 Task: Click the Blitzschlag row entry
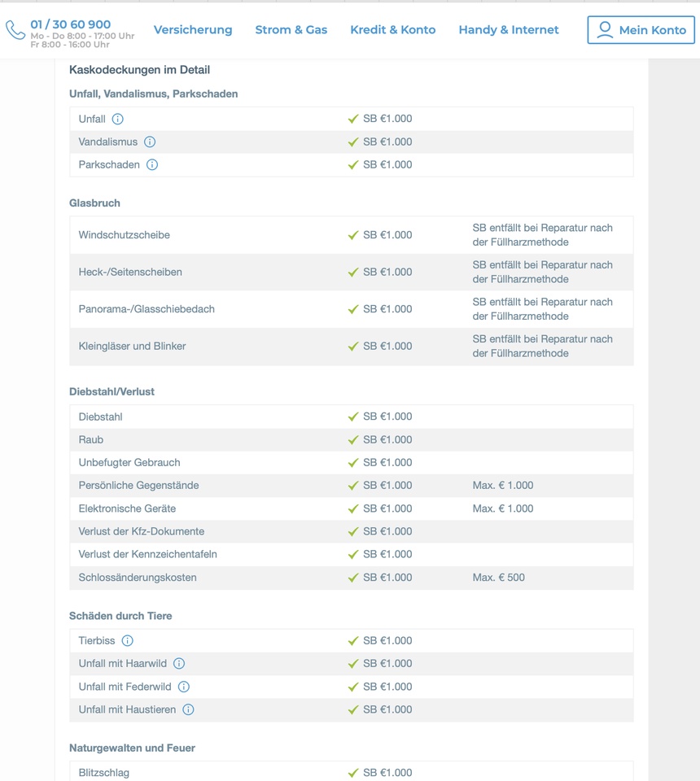point(104,773)
